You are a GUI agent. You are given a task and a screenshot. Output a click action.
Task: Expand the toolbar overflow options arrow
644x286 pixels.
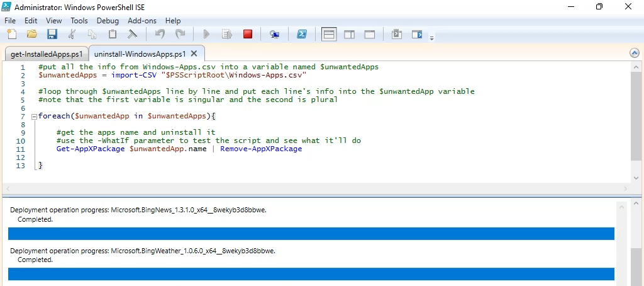click(x=431, y=37)
